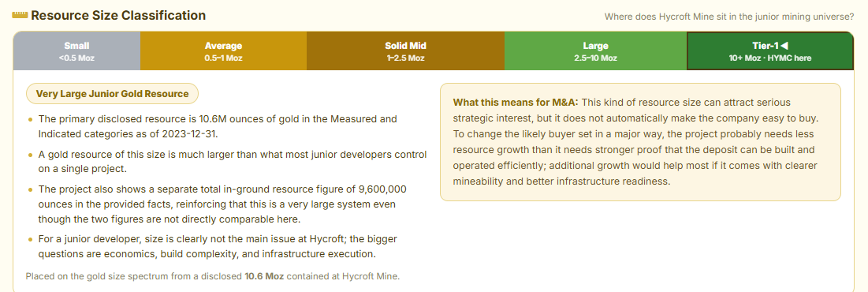This screenshot has height=292, width=868.
Task: Click the Resource Size Classification heading
Action: [x=118, y=16]
